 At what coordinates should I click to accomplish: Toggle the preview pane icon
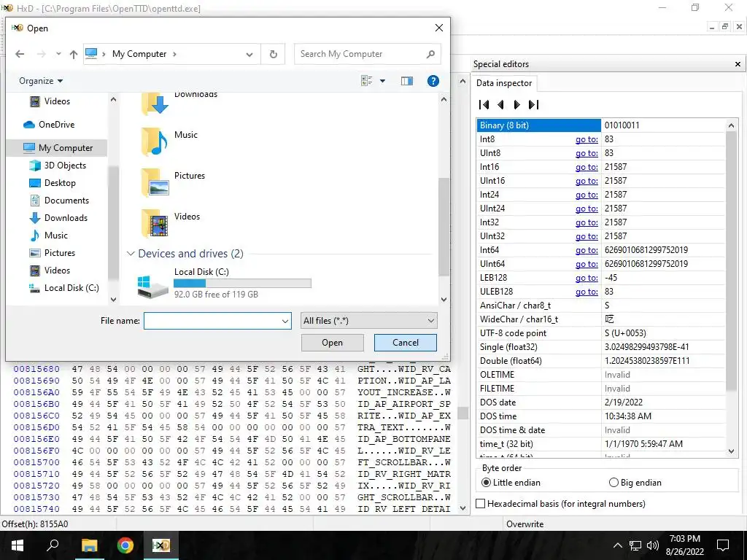pyautogui.click(x=407, y=81)
